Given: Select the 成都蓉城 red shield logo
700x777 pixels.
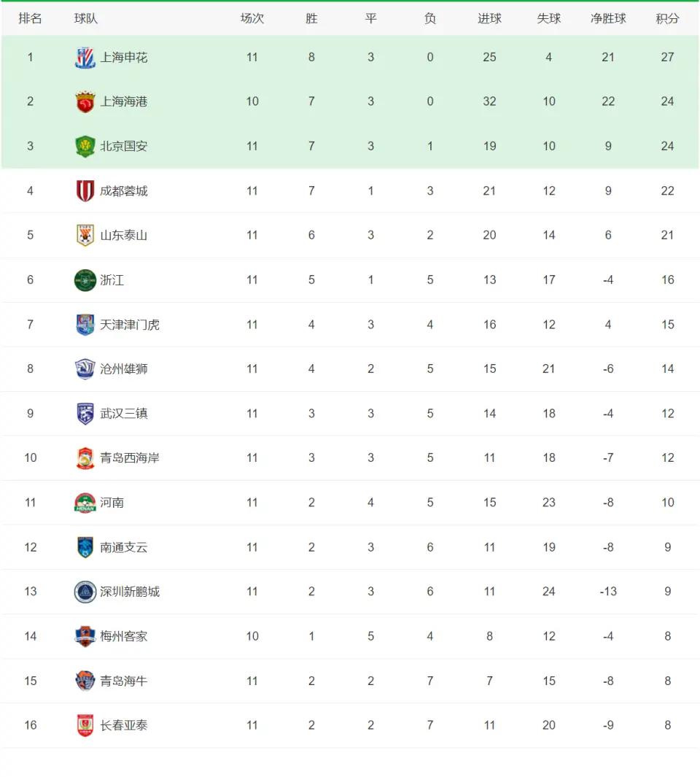Looking at the screenshot, I should click(85, 190).
